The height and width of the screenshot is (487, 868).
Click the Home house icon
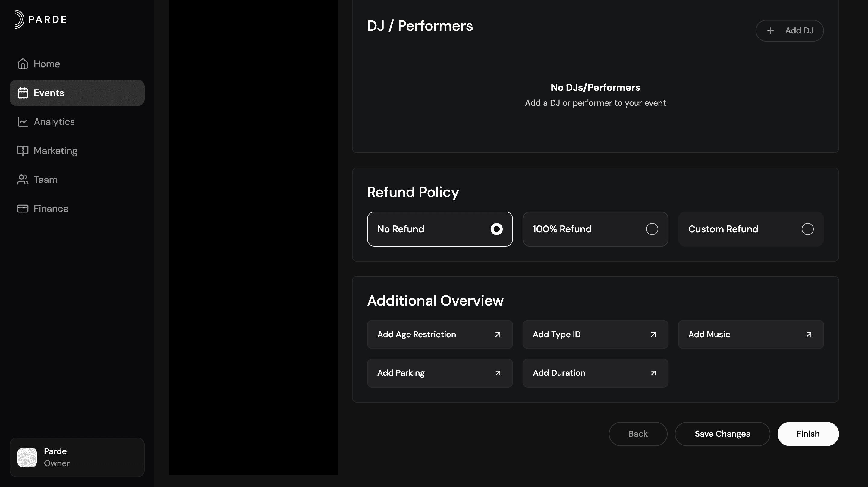[x=23, y=64]
